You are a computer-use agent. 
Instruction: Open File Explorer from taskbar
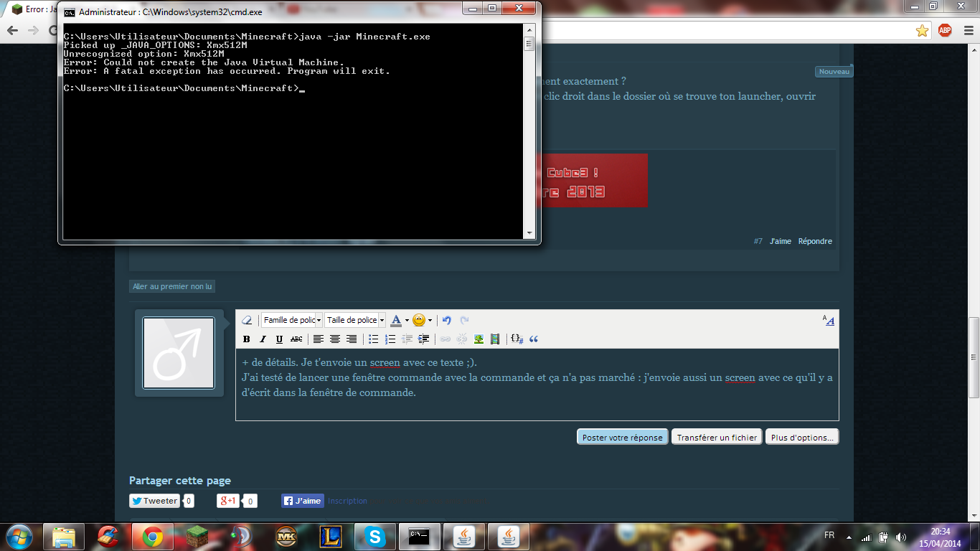pos(64,537)
